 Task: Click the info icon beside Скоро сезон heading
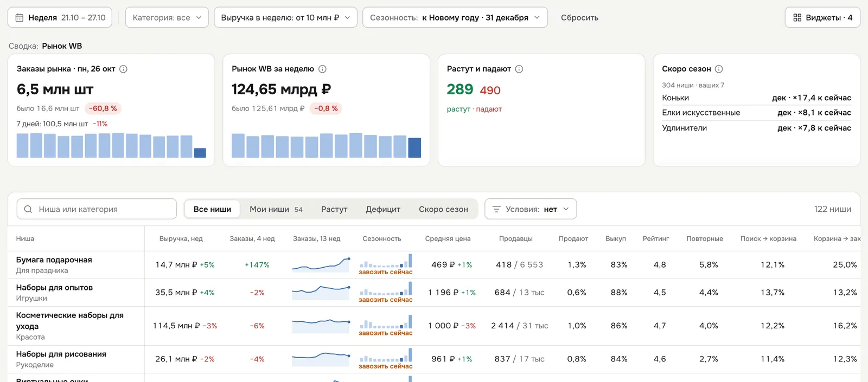719,69
